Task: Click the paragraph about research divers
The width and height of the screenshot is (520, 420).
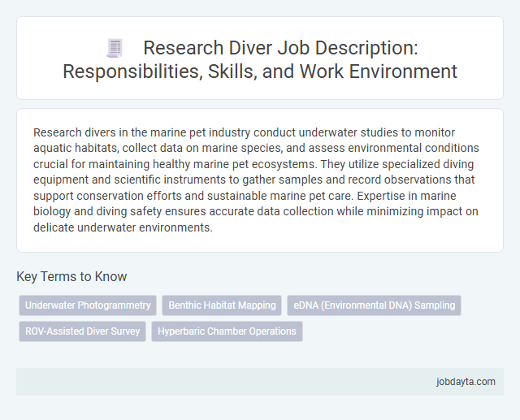Action: point(256,180)
